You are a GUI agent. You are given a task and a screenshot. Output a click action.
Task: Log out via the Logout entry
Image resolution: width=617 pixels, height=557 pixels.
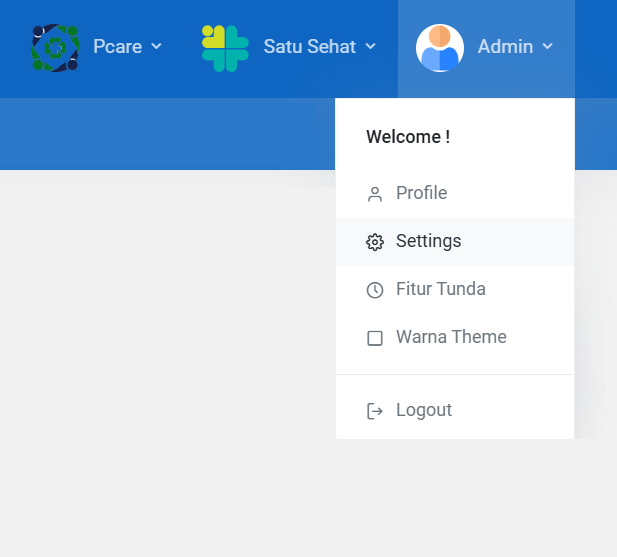(x=455, y=411)
